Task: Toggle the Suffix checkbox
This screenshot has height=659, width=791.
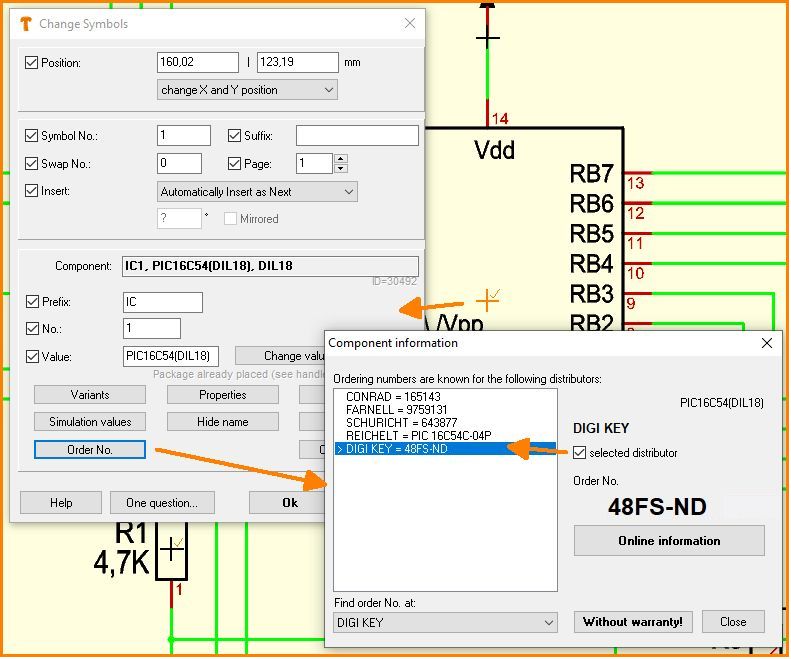Action: [x=235, y=136]
